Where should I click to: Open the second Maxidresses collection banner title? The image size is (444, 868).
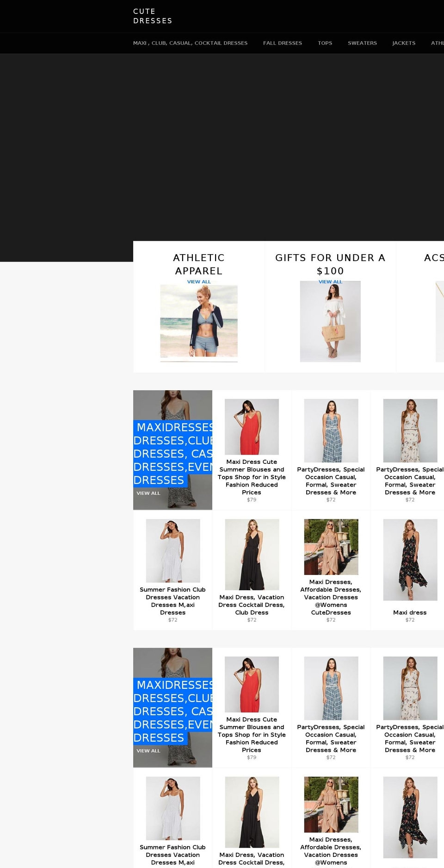point(173,711)
